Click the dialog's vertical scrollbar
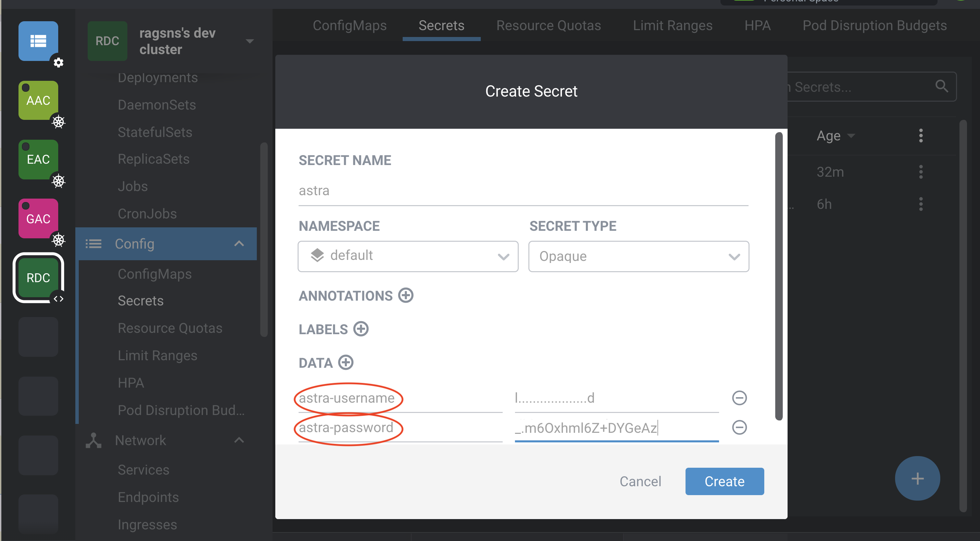Viewport: 980px width, 541px height. coord(779,276)
